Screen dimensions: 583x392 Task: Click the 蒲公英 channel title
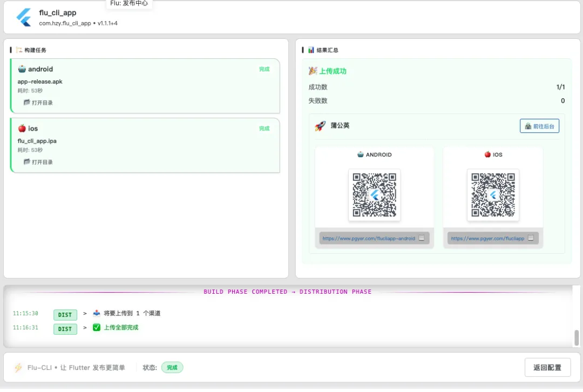(340, 126)
